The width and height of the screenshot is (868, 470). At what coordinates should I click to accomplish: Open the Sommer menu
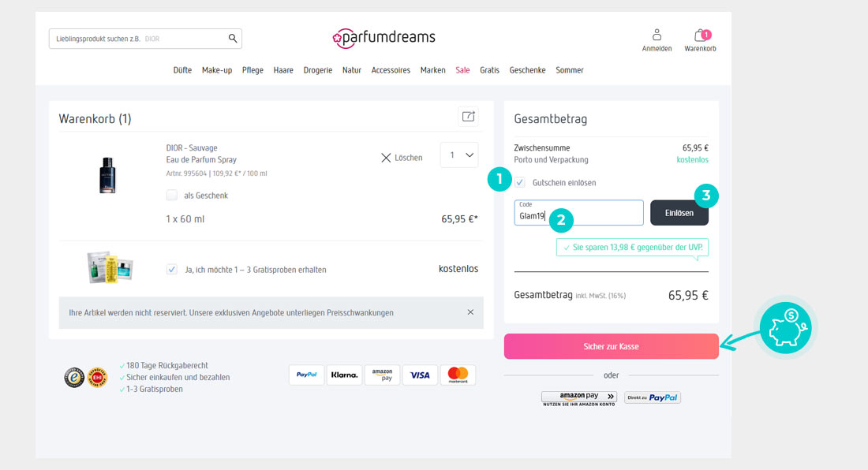click(570, 70)
